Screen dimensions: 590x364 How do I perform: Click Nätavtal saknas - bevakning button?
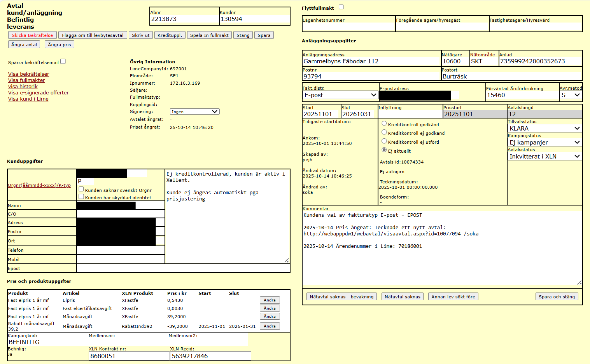click(x=341, y=297)
